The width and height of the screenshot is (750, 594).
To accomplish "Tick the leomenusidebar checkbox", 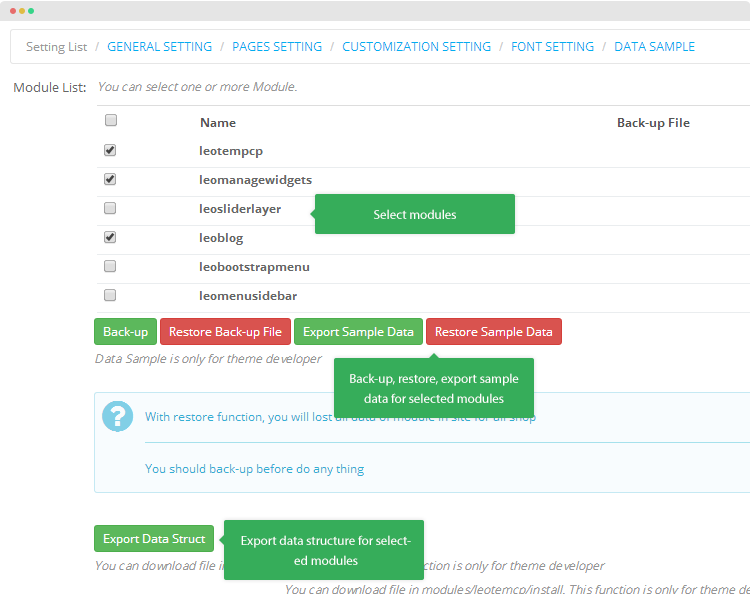I will pos(110,295).
